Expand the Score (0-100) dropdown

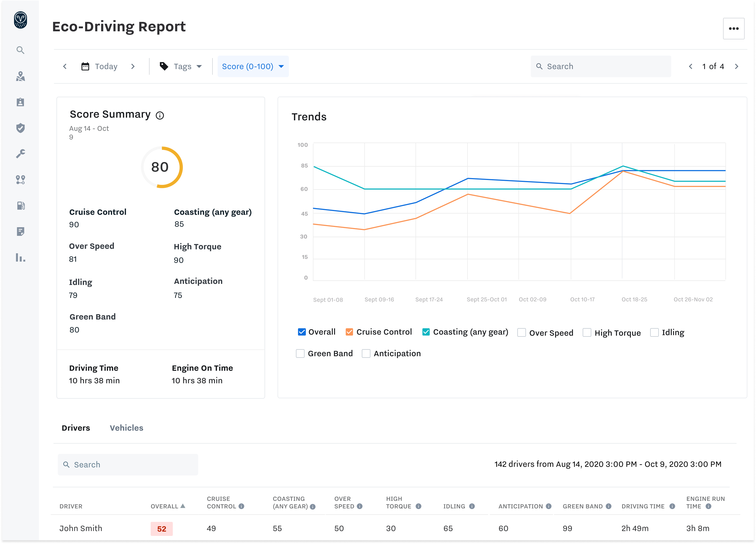pyautogui.click(x=253, y=66)
